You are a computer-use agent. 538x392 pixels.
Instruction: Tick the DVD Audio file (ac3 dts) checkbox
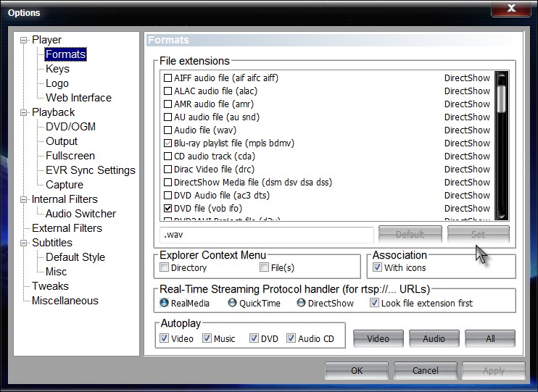[167, 195]
